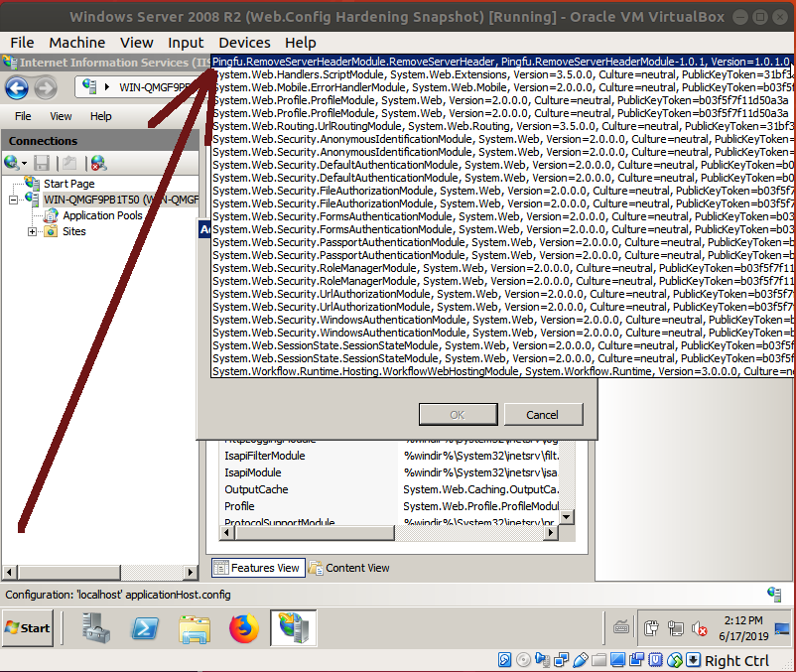This screenshot has width=796, height=672.
Task: Click the Create New Connection globe icon
Action: click(x=11, y=163)
